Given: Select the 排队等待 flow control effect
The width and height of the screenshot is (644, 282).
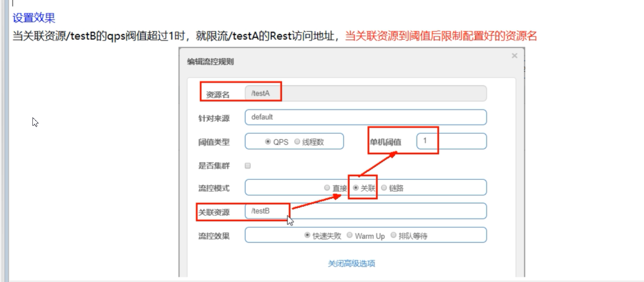Looking at the screenshot, I should point(393,235).
